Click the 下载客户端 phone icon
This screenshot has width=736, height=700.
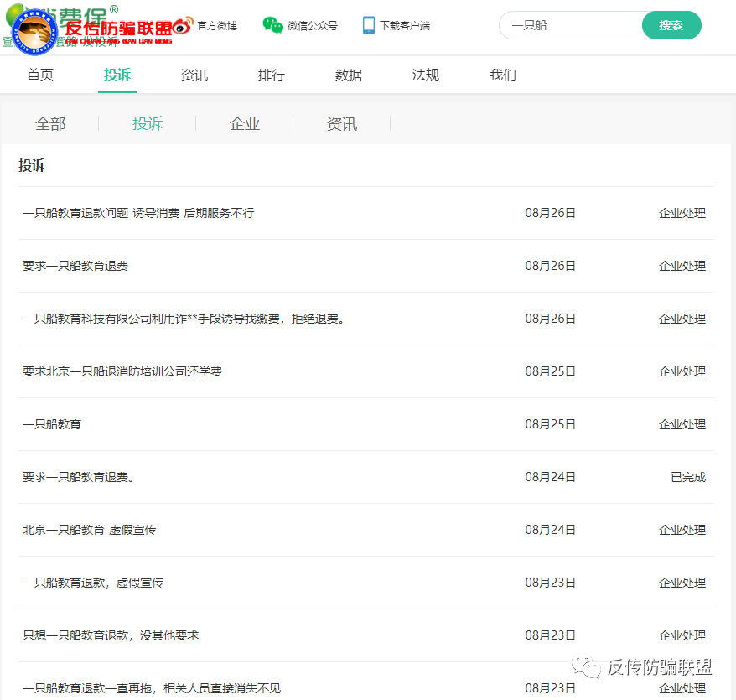point(369,25)
